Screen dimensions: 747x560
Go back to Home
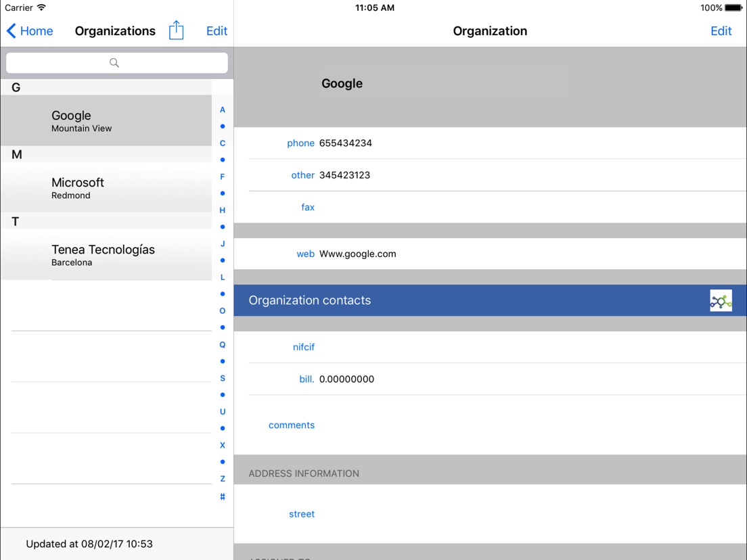coord(30,31)
